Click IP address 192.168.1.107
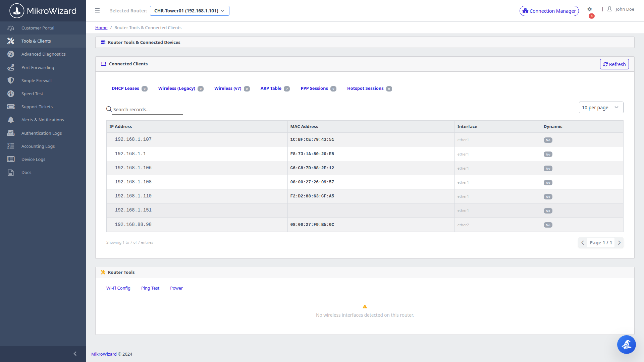Screen dimensions: 644x362 click(133, 139)
